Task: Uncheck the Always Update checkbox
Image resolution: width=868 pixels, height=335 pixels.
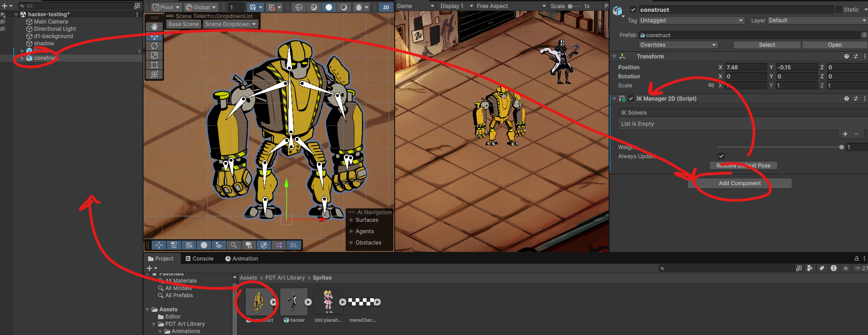Action: click(721, 156)
